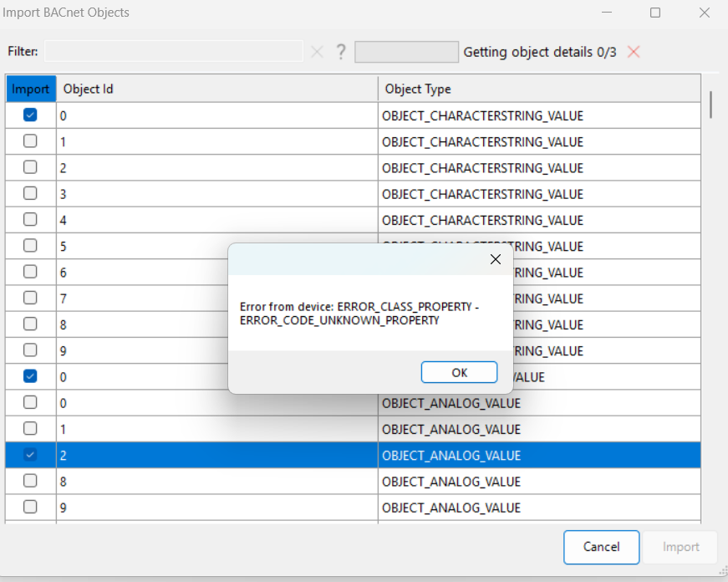Tick the checkbox for CHARACTERSTRING_VALUE object 3
Screen dimensions: 728x582
click(30, 193)
